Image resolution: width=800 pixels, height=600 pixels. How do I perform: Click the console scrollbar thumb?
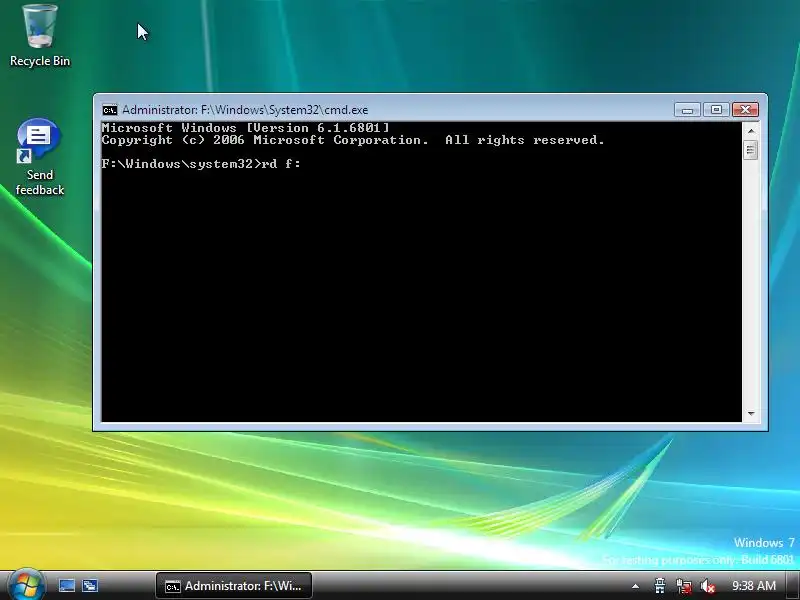point(751,150)
